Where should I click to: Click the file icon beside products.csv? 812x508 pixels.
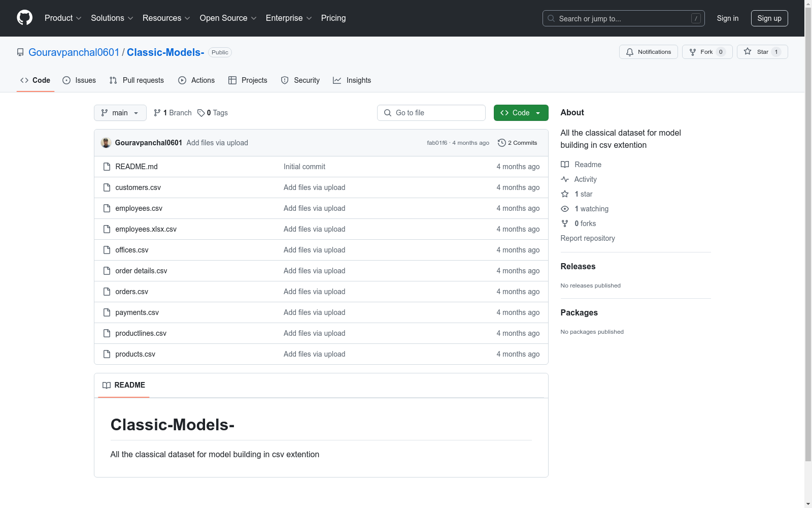tap(107, 354)
